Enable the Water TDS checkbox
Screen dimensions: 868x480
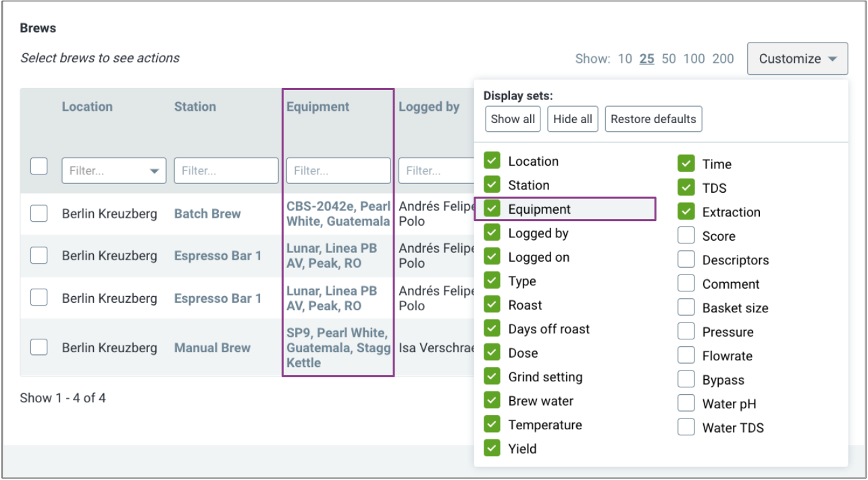(686, 427)
